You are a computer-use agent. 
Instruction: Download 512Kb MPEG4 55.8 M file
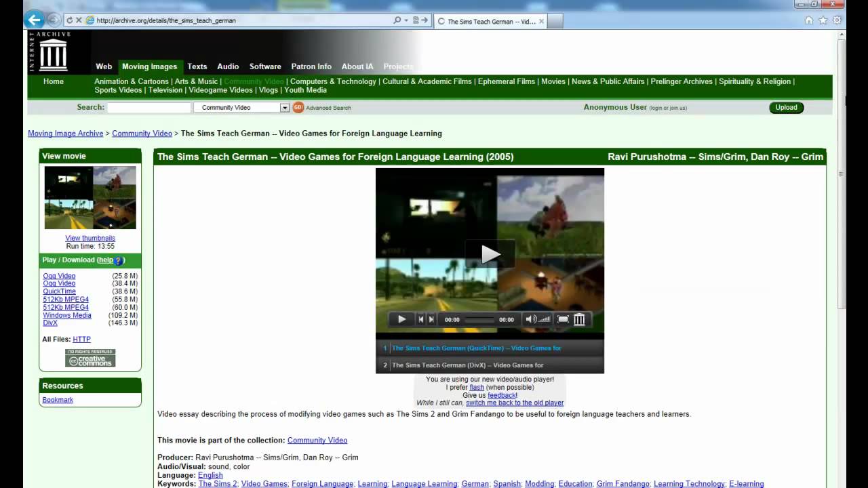[66, 300]
